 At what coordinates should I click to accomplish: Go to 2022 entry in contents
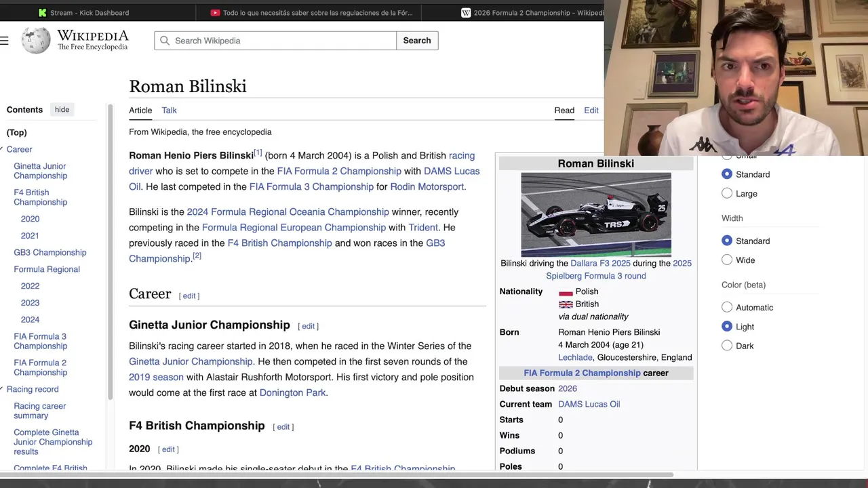[x=30, y=286]
